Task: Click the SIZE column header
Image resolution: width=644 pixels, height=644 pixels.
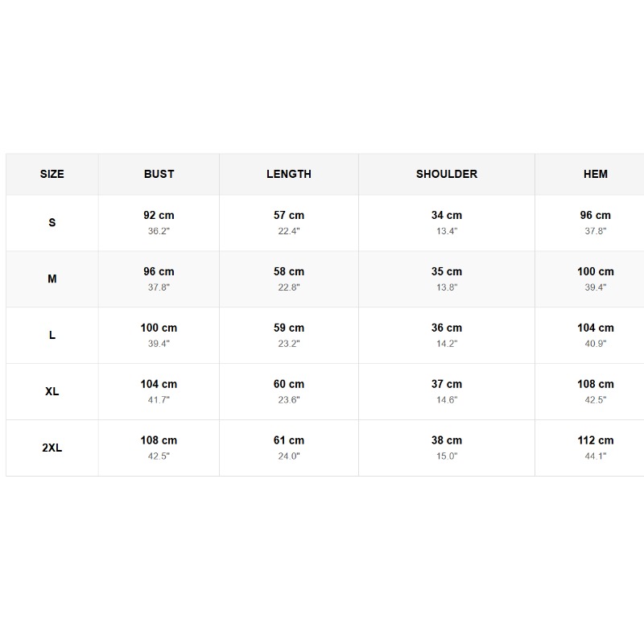Action: [x=52, y=174]
